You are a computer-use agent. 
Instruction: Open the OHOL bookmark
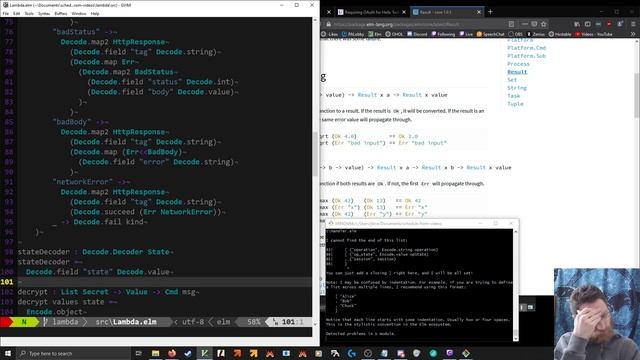pyautogui.click(x=394, y=34)
